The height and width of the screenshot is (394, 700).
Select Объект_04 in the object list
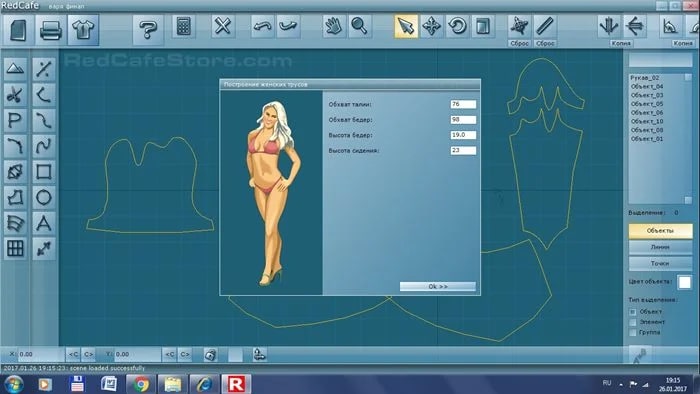click(647, 87)
